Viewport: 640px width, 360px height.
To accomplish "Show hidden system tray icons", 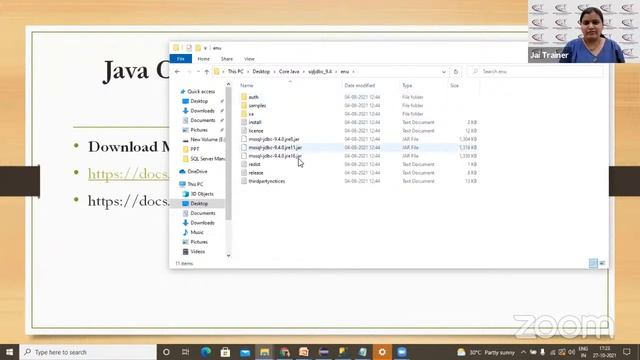I will 523,352.
